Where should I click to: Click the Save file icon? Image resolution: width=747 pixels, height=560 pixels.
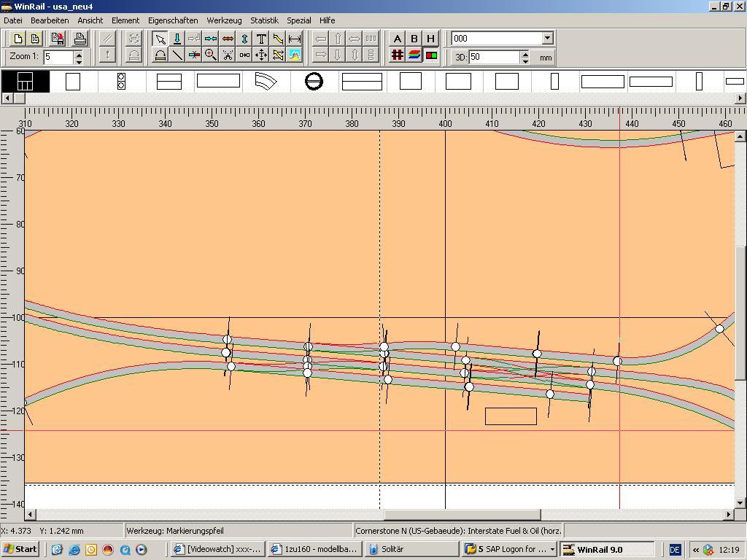pos(57,39)
